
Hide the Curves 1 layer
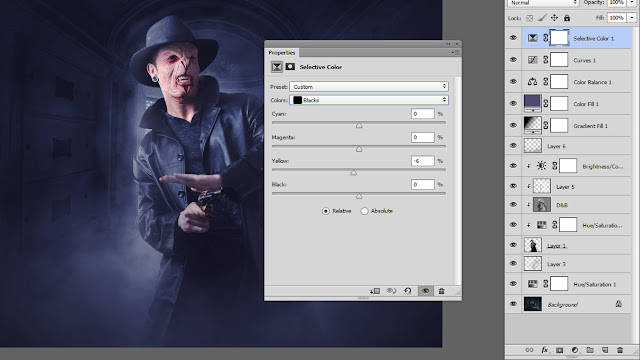[513, 60]
